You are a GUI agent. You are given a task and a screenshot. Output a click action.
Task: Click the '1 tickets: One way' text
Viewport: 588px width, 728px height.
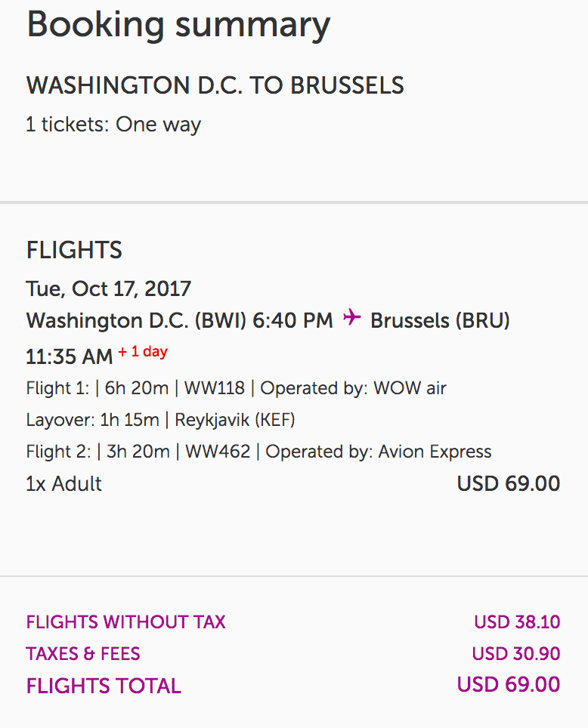[x=113, y=125]
